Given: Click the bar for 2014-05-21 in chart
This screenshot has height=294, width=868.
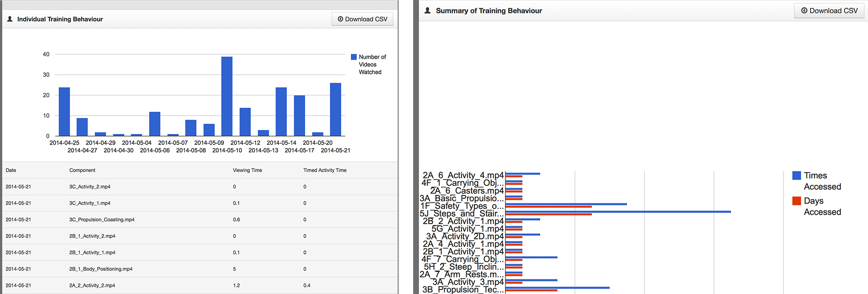Looking at the screenshot, I should 335,109.
